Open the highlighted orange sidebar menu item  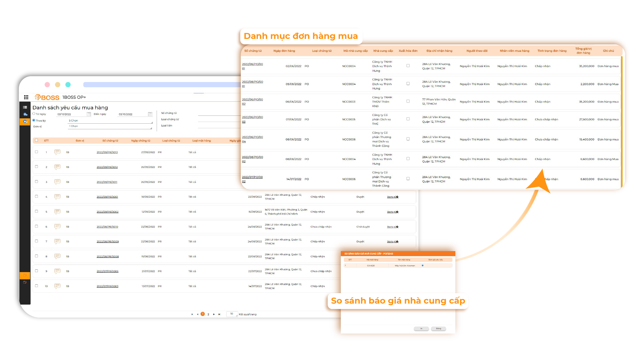(25, 122)
